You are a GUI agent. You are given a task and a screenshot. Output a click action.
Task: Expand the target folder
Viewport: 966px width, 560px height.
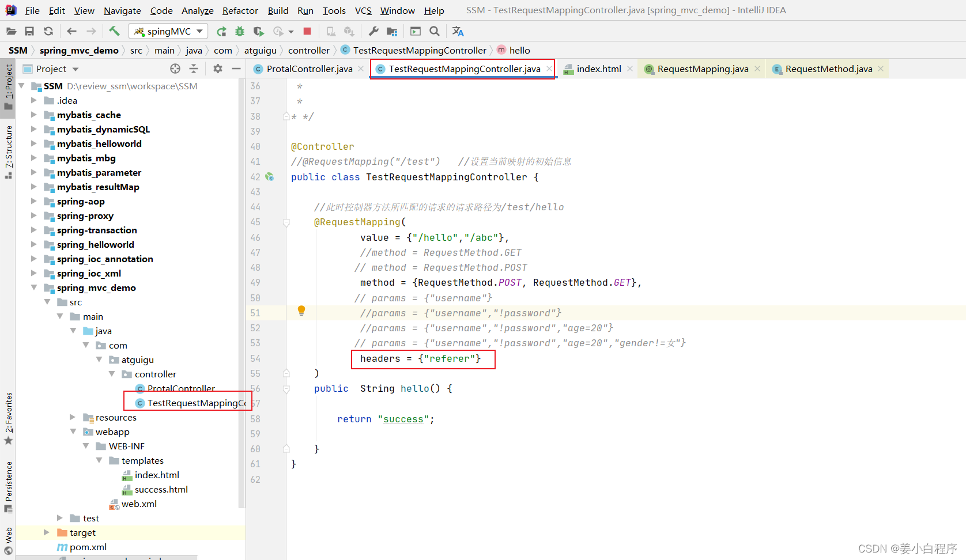pyautogui.click(x=47, y=532)
